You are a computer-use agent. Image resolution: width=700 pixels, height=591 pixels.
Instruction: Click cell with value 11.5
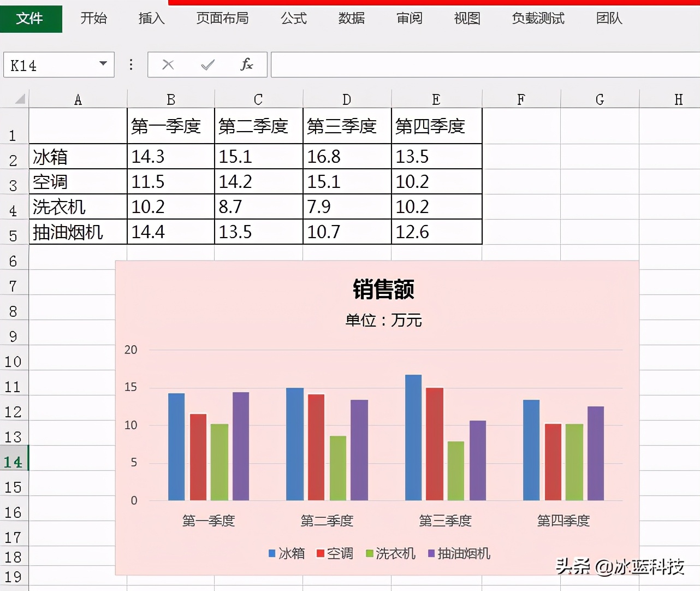click(171, 182)
